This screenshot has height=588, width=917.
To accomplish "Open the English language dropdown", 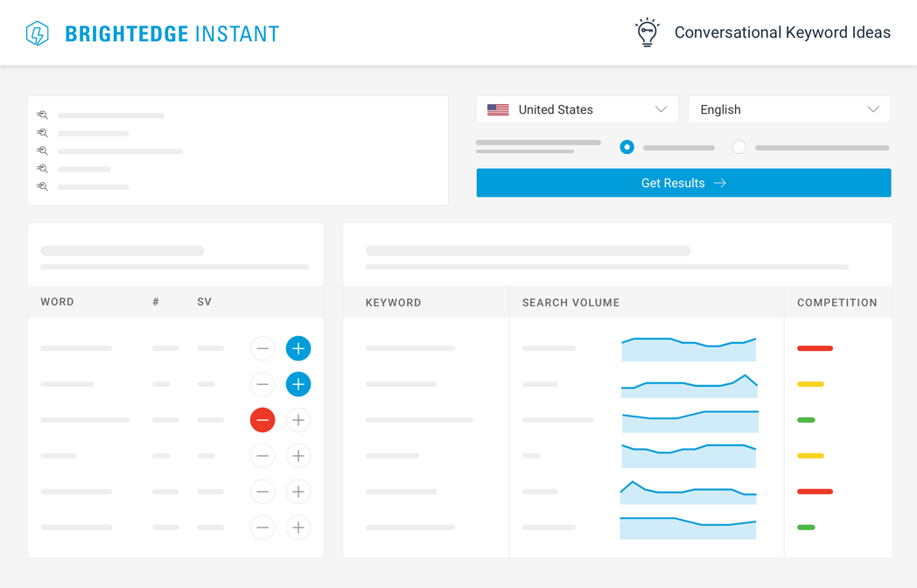I will pyautogui.click(x=788, y=109).
